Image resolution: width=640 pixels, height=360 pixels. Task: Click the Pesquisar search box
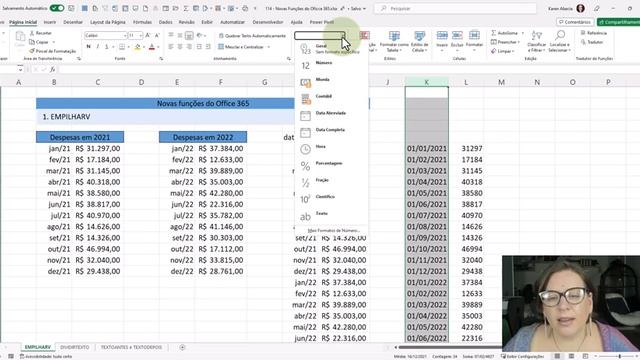point(455,8)
